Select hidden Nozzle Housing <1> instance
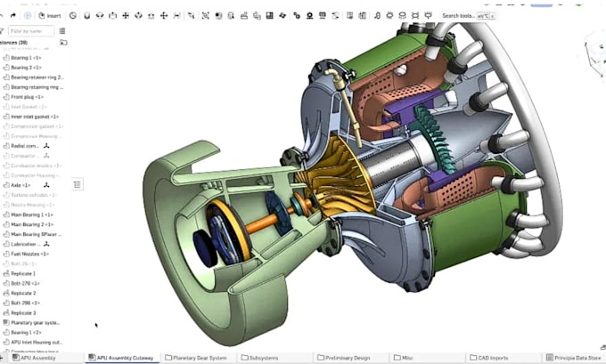606x364 pixels. [32, 205]
